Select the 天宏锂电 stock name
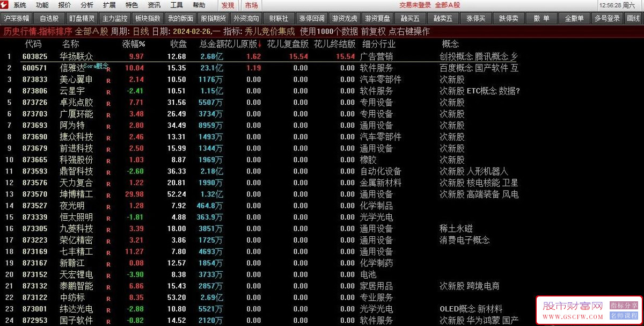This screenshot has width=644, height=326. click(x=76, y=274)
